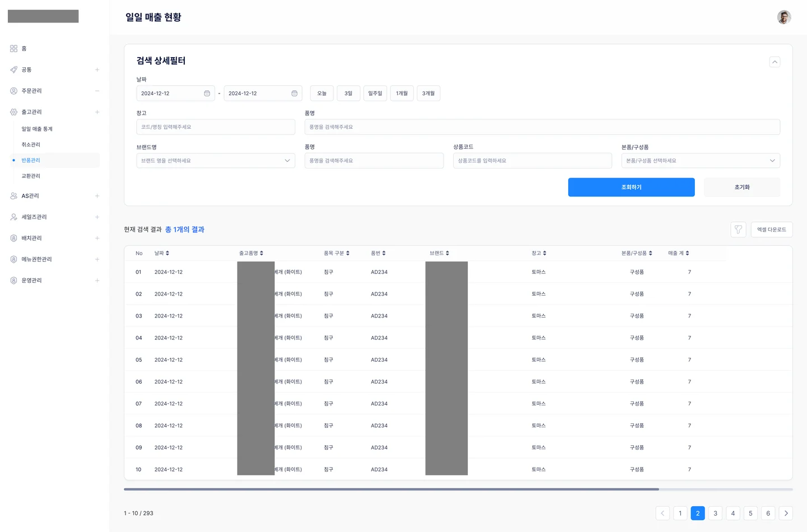Screen dimensions: 807x532
Task: Click the home icon in sidebar
Action: click(x=13, y=49)
